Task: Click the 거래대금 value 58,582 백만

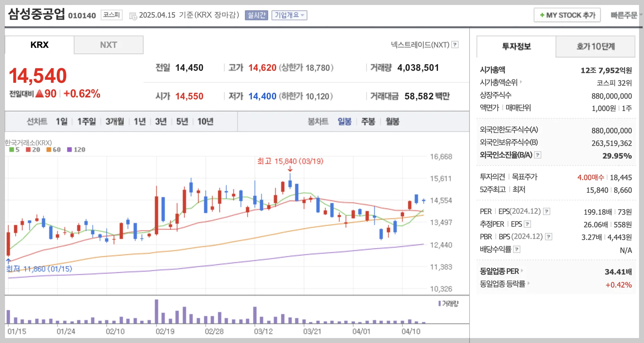Action: [x=427, y=96]
